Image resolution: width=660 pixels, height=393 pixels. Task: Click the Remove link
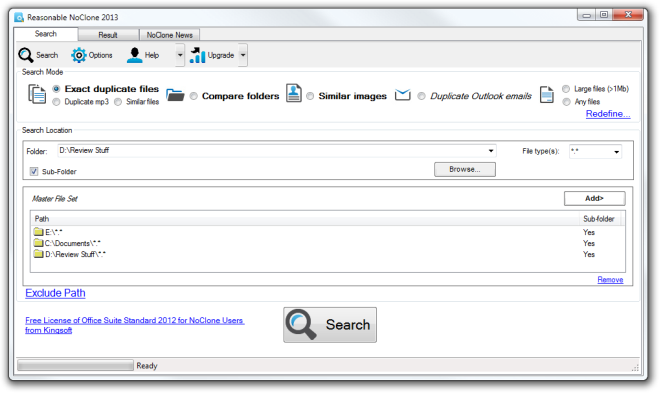pos(610,279)
